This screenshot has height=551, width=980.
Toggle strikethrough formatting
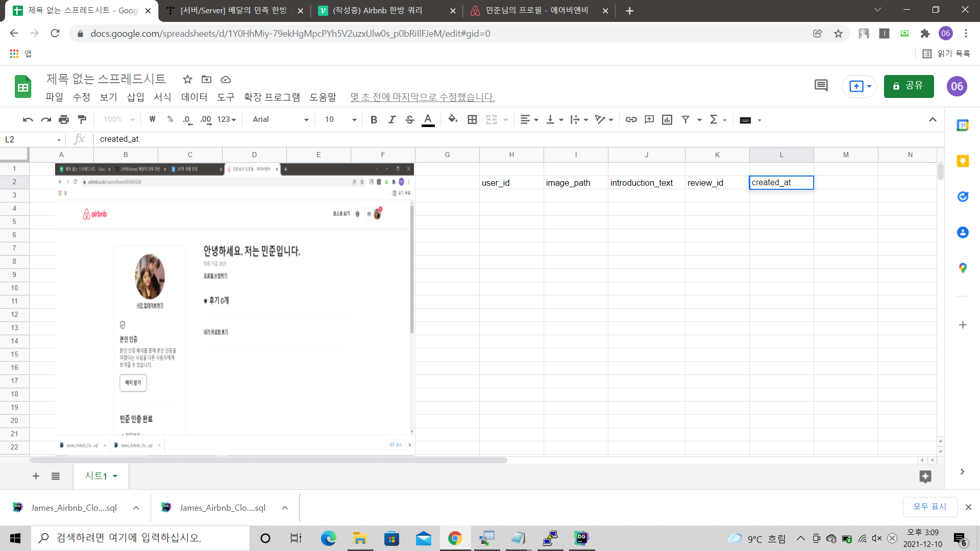click(409, 119)
